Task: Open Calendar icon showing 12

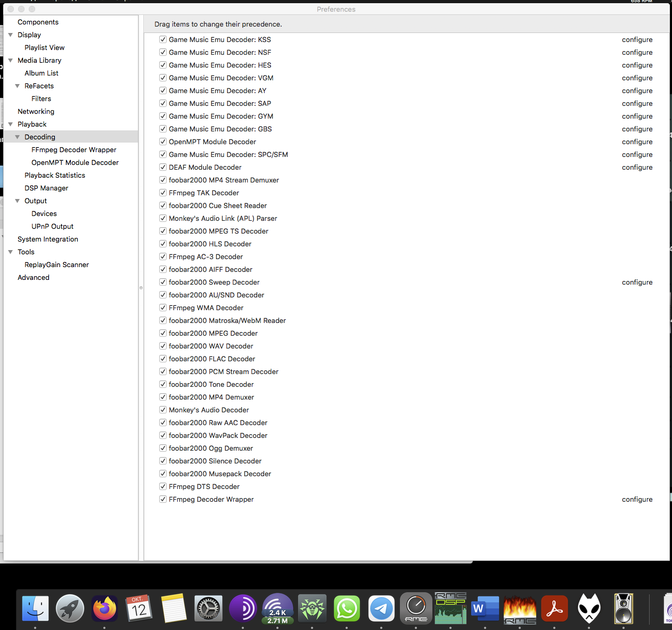Action: coord(139,608)
